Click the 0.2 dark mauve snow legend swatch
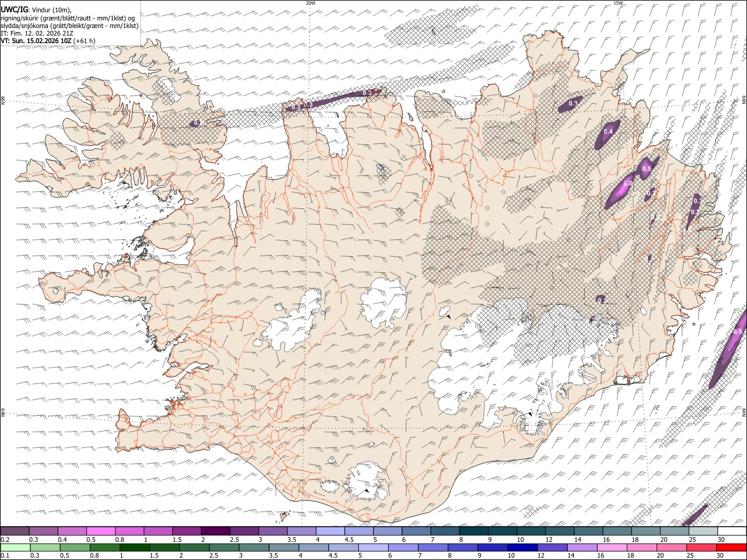 [15, 531]
